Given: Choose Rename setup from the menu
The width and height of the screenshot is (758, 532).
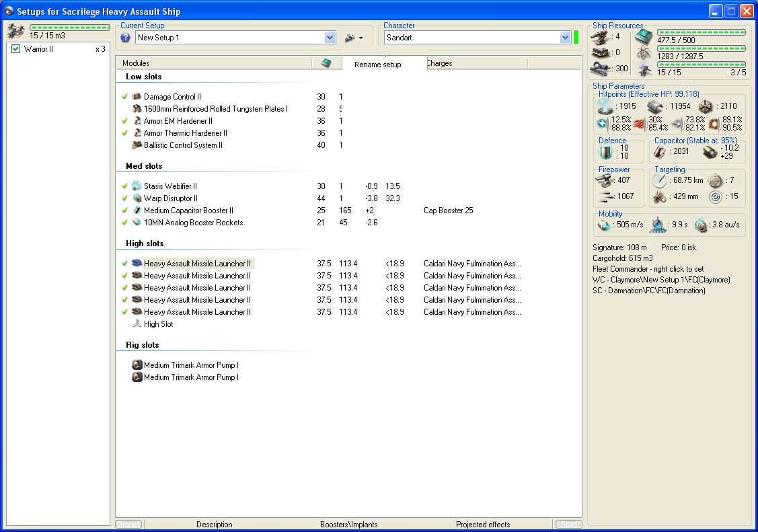Looking at the screenshot, I should tap(377, 65).
